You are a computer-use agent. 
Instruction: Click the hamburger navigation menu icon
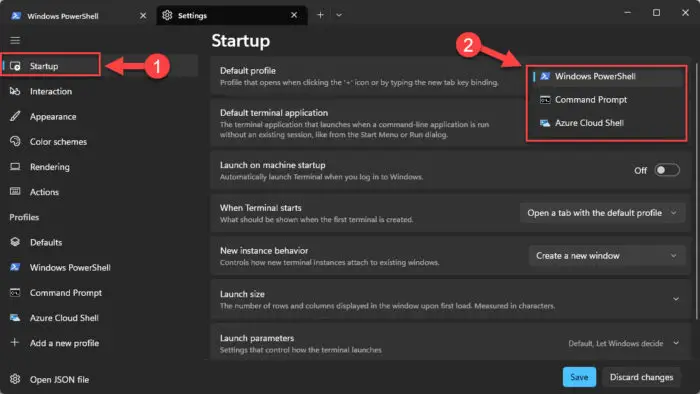tap(15, 41)
